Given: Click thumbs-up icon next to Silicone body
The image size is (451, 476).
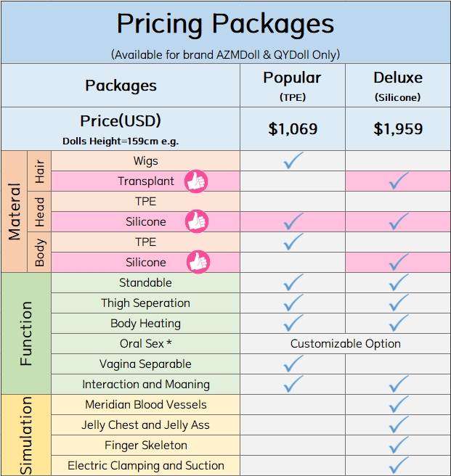Looking at the screenshot, I should 196,262.
